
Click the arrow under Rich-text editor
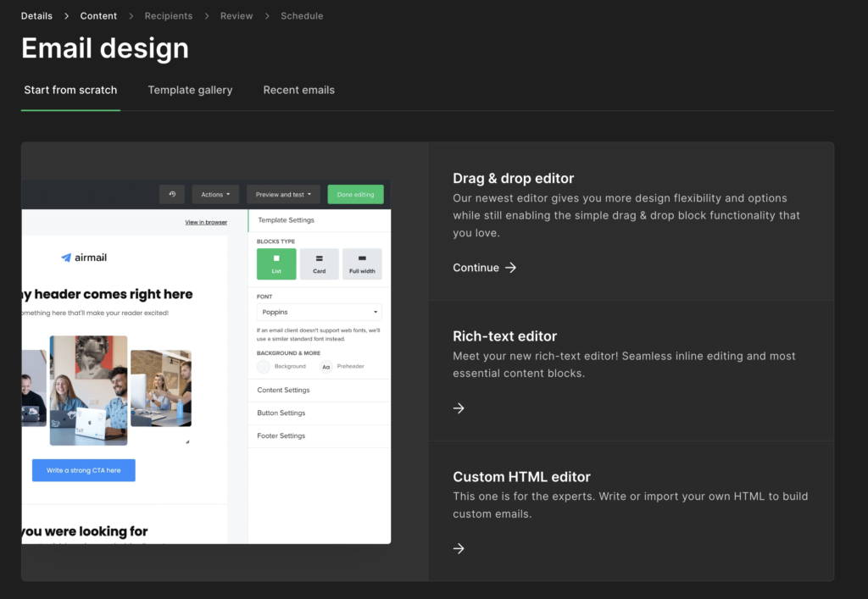459,408
